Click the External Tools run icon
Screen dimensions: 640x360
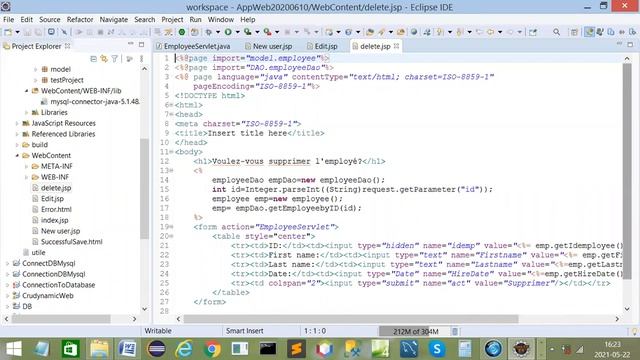coord(267,32)
